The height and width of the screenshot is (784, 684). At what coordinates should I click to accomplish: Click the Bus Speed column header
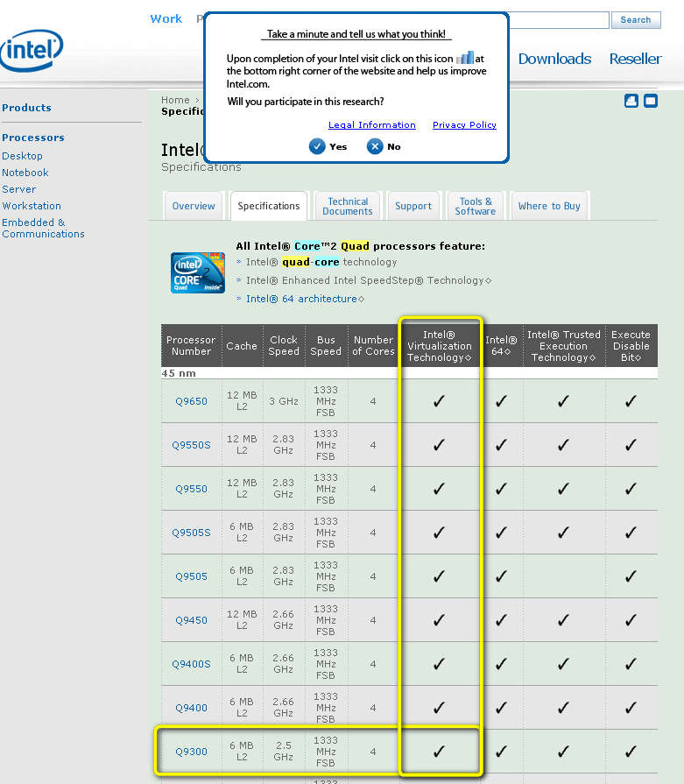(x=326, y=346)
